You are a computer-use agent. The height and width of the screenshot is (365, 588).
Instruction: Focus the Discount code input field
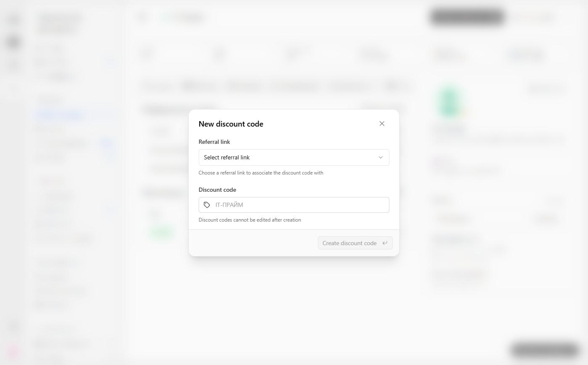click(x=294, y=205)
